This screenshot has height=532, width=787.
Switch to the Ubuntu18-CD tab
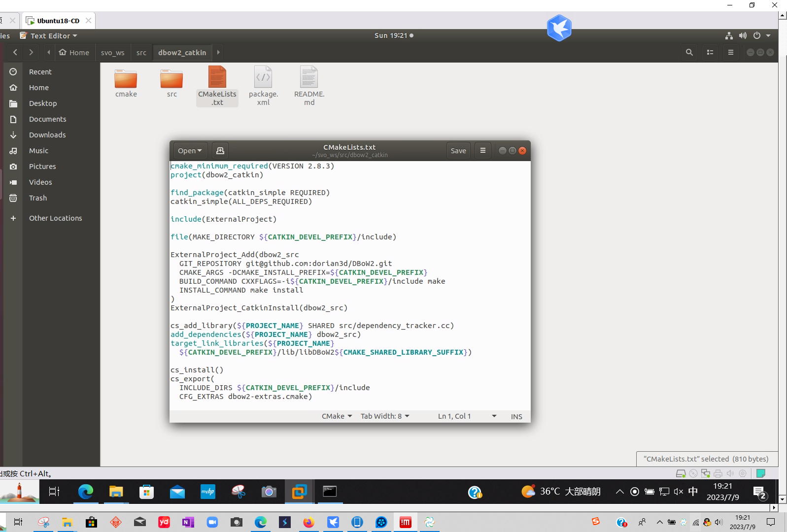(58, 21)
